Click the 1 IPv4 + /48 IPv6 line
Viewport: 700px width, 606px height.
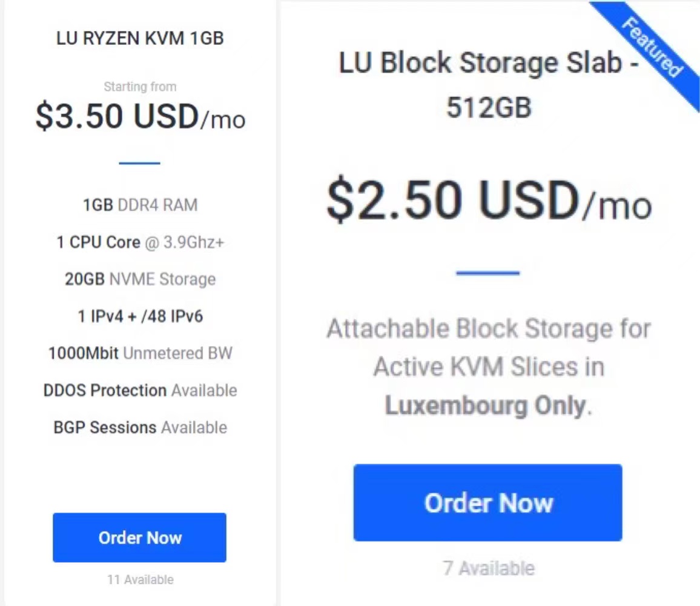tap(140, 316)
